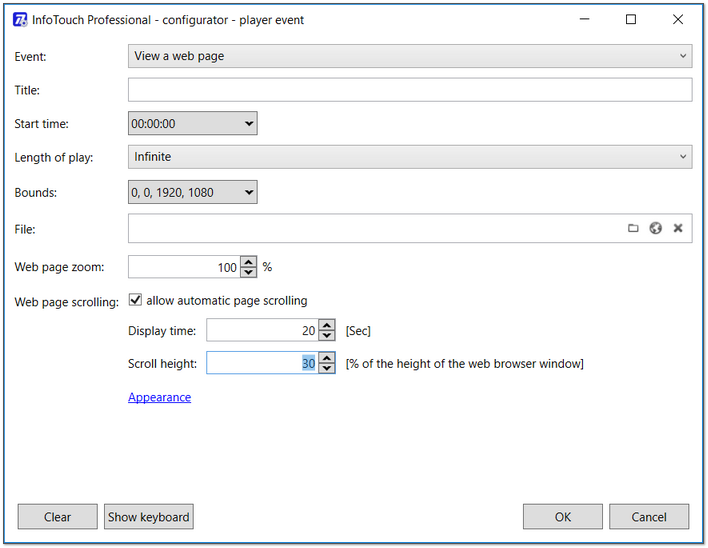Image resolution: width=708 pixels, height=548 pixels.
Task: Expand the Length of play dropdown
Action: 410,157
